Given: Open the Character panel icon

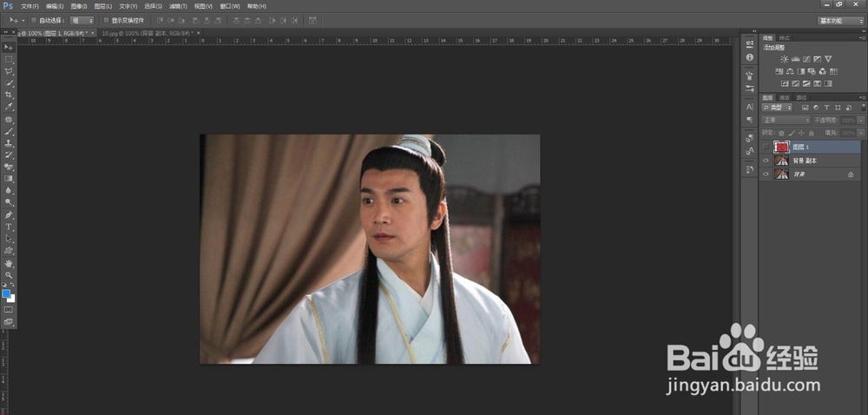Looking at the screenshot, I should (750, 107).
